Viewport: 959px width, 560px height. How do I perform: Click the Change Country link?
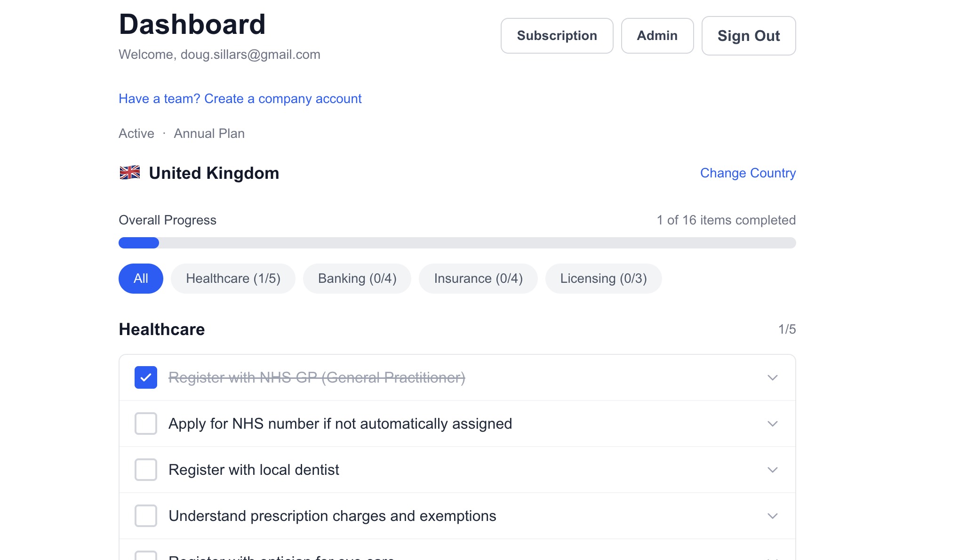point(747,173)
